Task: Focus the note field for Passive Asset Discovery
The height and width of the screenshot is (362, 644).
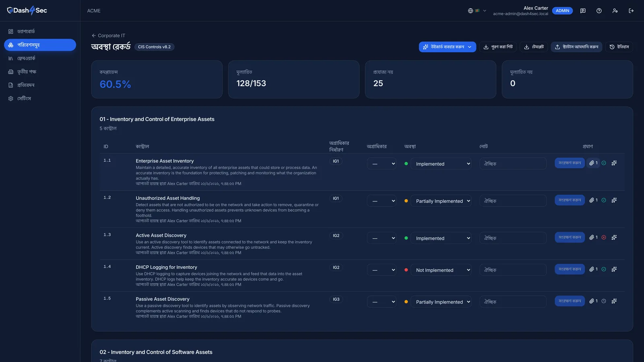Action: point(513,302)
